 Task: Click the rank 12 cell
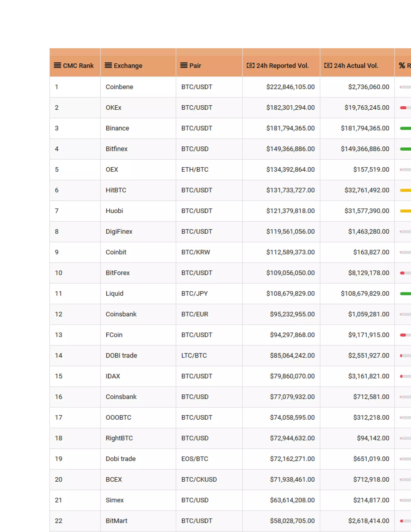(75, 314)
